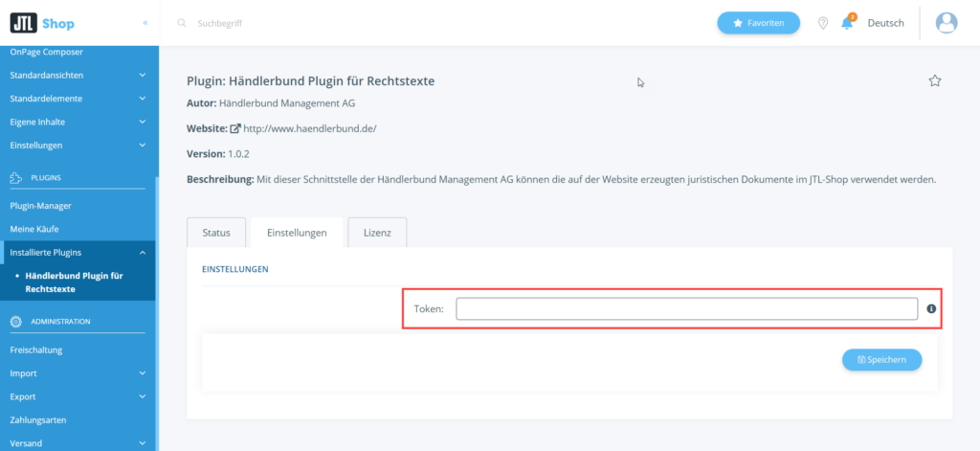This screenshot has height=451, width=980.
Task: Open Plugin-Manager in sidebar
Action: point(40,206)
